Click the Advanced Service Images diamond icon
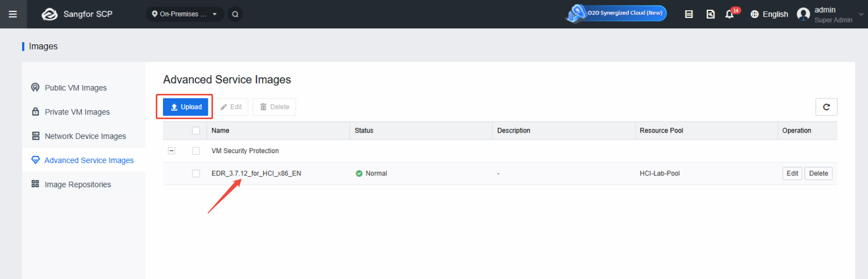Viewport: 868px width, 279px height. pyautogui.click(x=36, y=160)
